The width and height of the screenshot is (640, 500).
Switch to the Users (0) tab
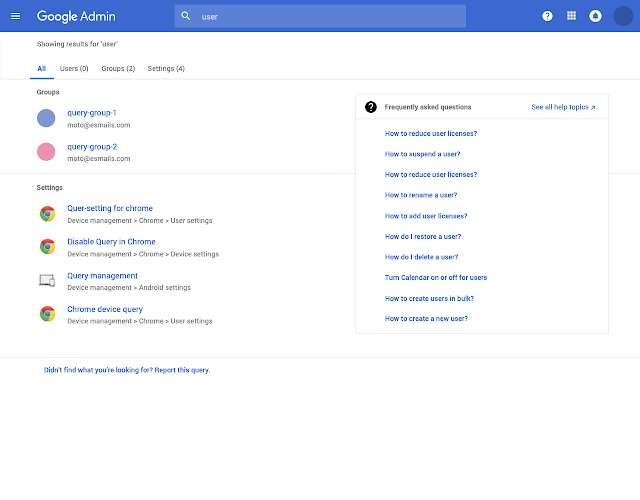[74, 68]
